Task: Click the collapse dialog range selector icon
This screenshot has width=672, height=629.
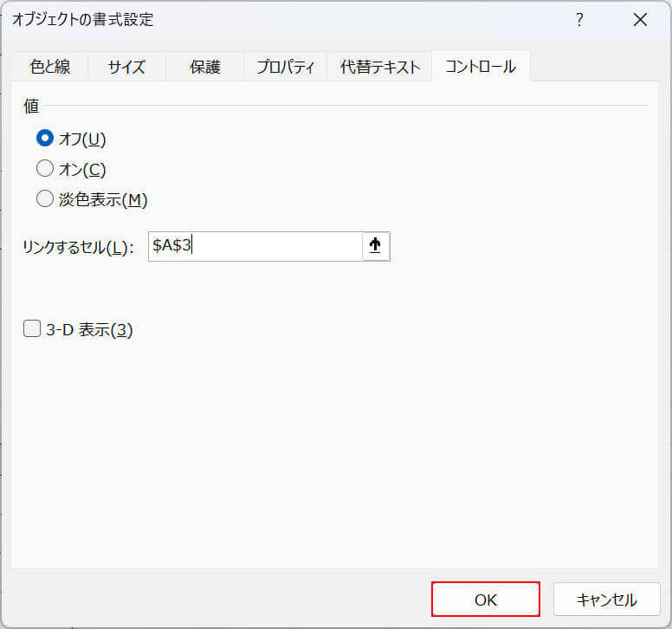Action: (x=375, y=246)
